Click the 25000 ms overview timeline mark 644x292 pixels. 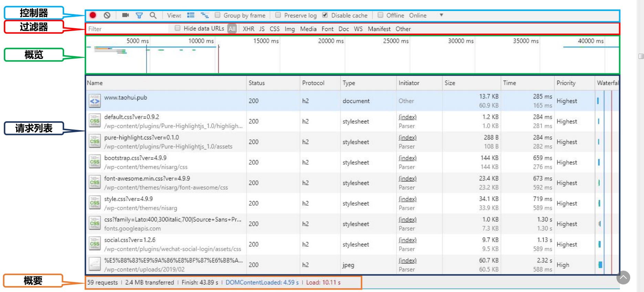click(x=396, y=41)
